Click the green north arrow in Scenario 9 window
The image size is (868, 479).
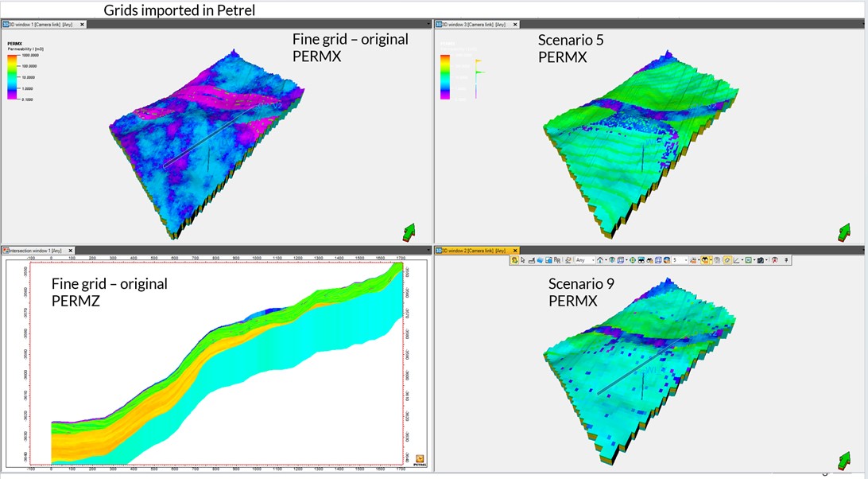click(844, 460)
